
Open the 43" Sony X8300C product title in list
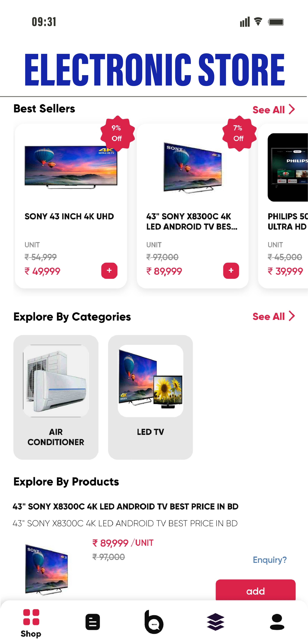tap(125, 506)
